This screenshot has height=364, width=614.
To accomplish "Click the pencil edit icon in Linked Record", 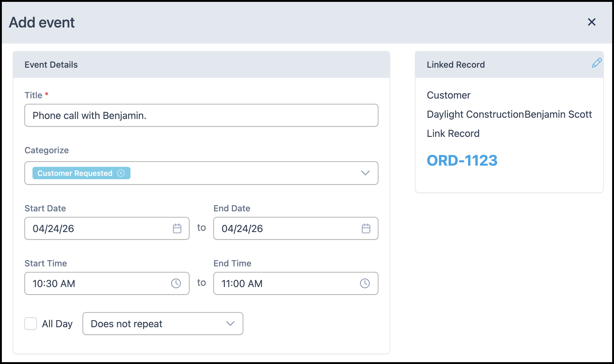I will point(597,63).
